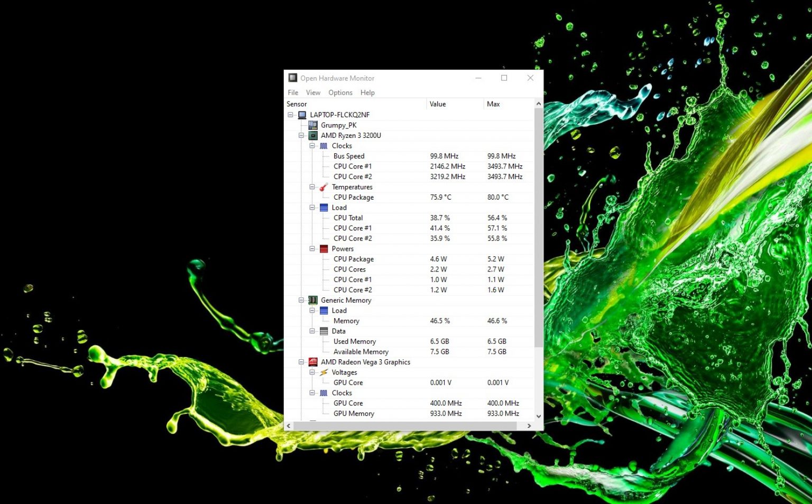This screenshot has height=504, width=812.
Task: Open the Options menu
Action: [340, 92]
